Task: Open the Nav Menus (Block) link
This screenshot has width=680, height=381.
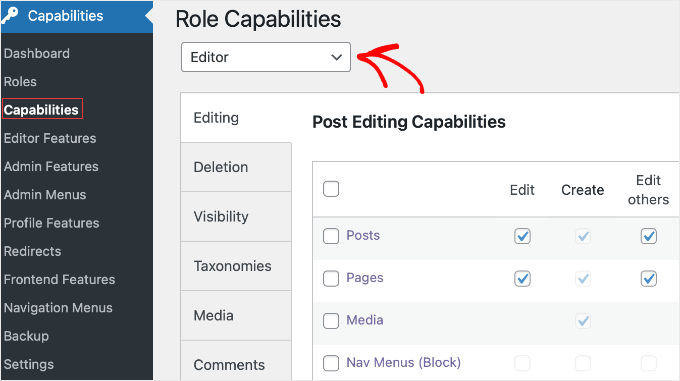Action: [403, 362]
